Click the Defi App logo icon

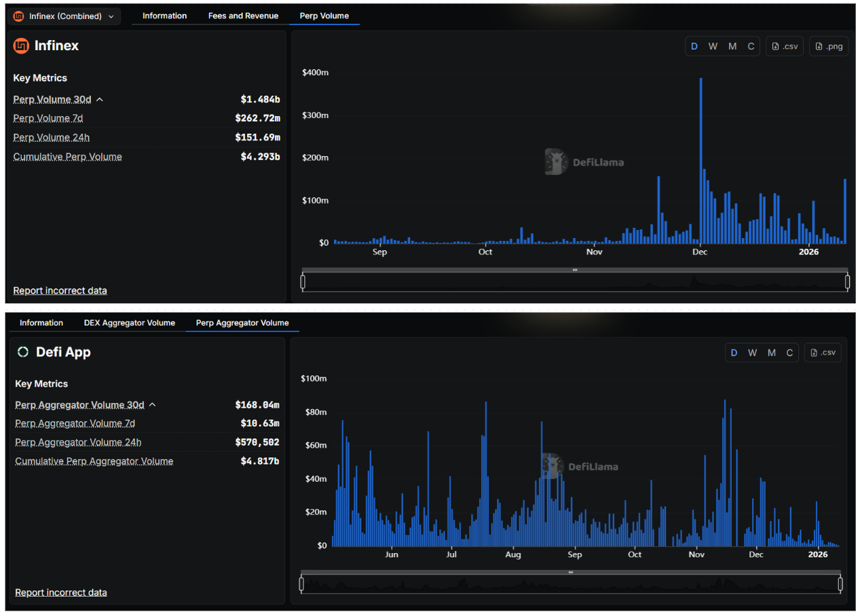[23, 352]
